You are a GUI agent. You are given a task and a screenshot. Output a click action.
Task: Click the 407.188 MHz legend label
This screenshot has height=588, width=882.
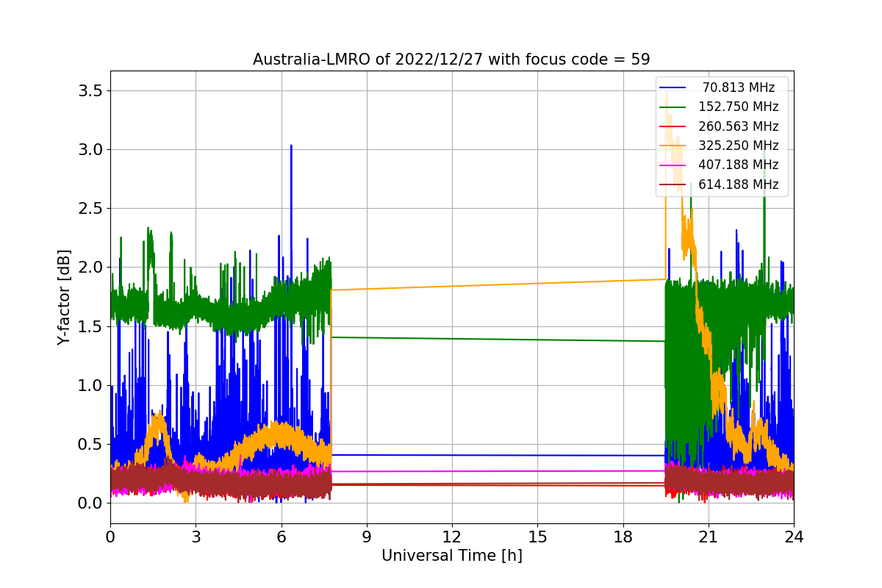click(x=739, y=165)
